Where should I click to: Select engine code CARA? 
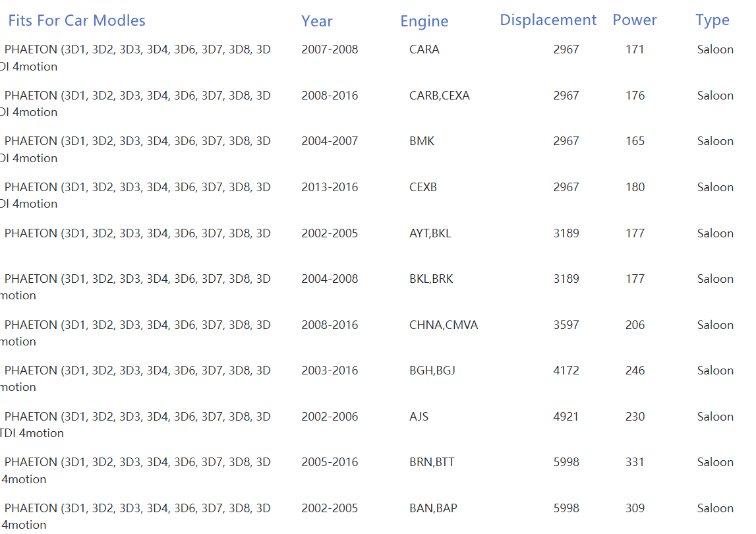point(424,49)
